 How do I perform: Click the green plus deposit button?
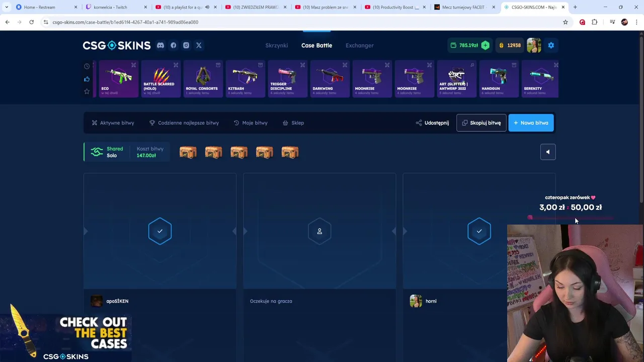pos(485,45)
